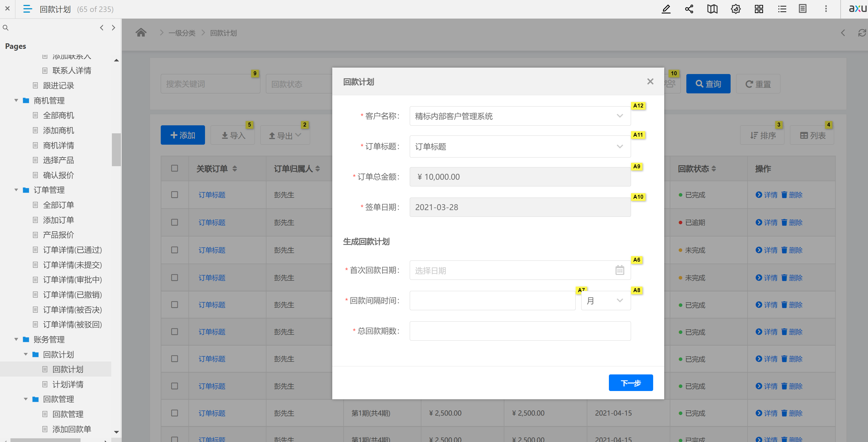This screenshot has width=868, height=442.
Task: Tick the checkbox in the sixth 订单标题 row
Action: point(175,332)
